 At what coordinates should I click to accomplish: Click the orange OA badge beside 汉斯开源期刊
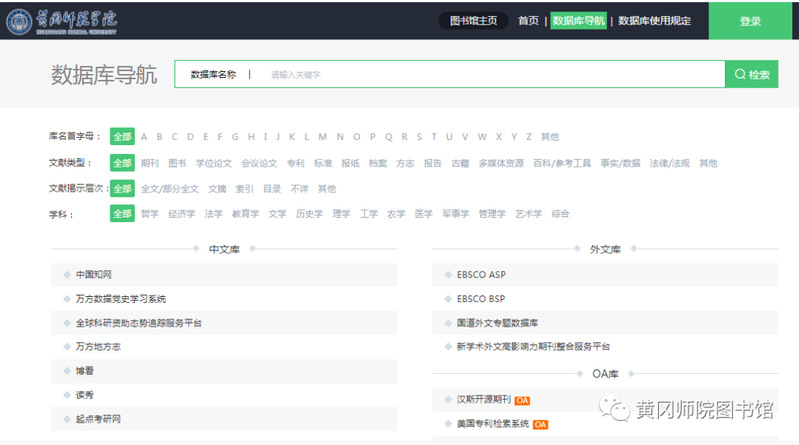pos(522,400)
